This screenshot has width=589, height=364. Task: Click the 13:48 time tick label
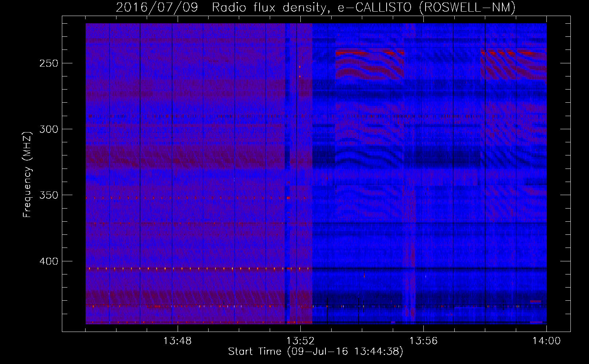[177, 341]
